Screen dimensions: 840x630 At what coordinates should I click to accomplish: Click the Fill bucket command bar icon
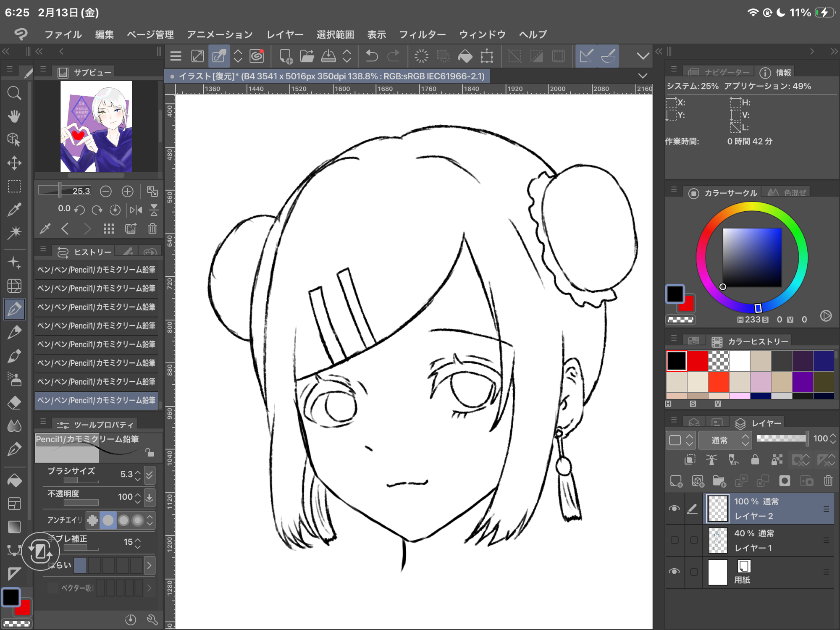click(x=465, y=56)
